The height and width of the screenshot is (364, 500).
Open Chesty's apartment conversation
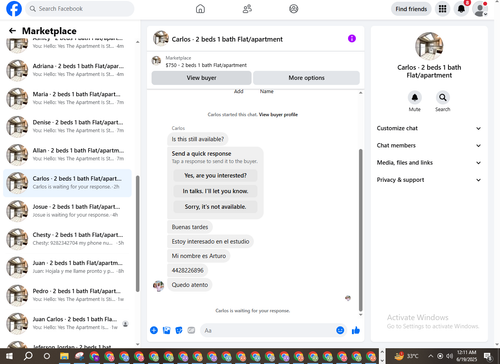[x=67, y=239]
